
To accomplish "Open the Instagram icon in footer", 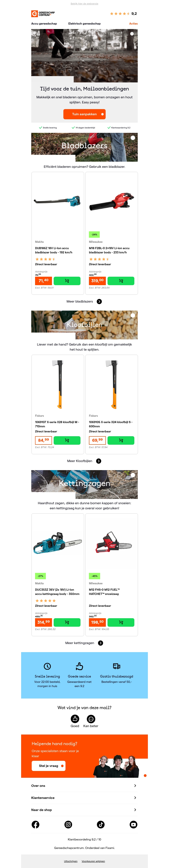I will click(68, 824).
